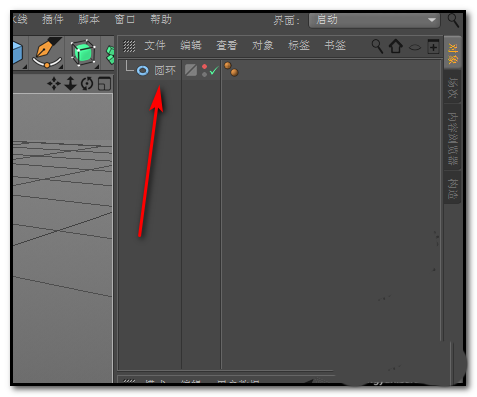
Task: Click the Object Manager home path icon
Action: pos(396,46)
